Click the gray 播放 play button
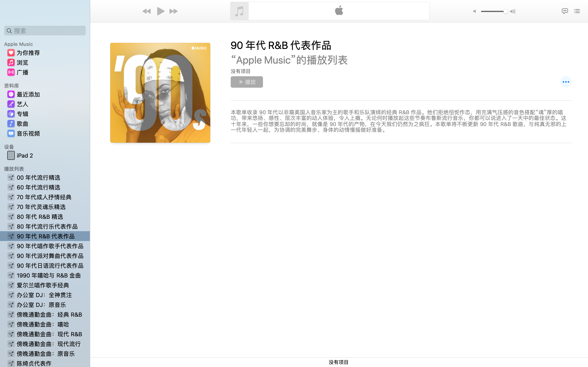The width and height of the screenshot is (588, 367). (247, 82)
